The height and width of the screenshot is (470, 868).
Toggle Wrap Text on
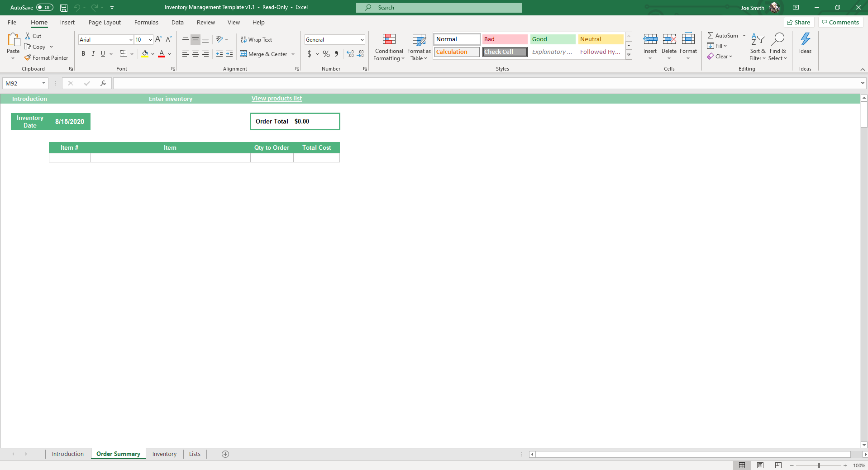pyautogui.click(x=256, y=40)
